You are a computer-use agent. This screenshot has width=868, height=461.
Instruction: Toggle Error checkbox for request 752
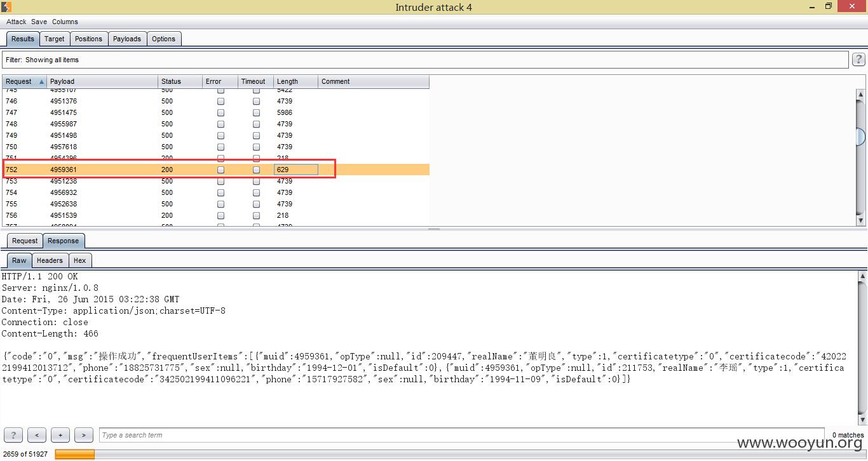[220, 170]
